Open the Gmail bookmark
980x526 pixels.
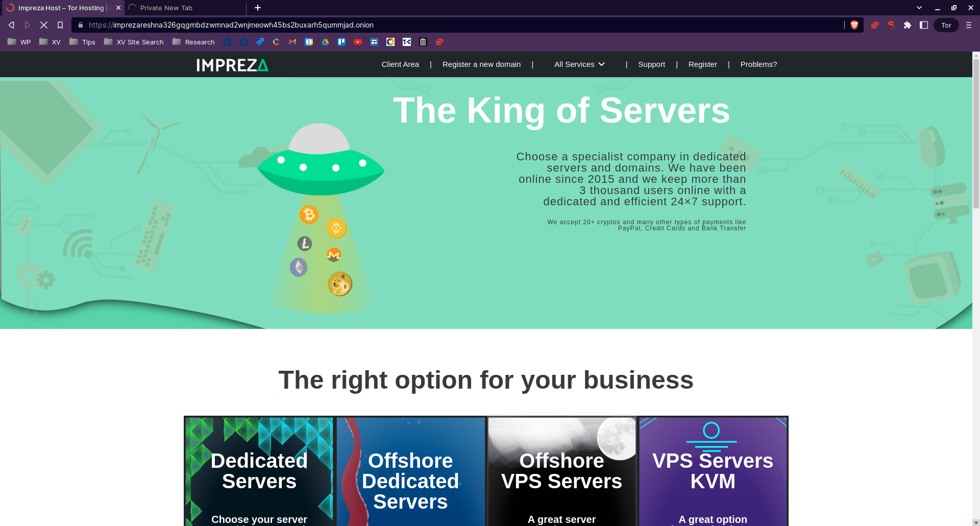(x=292, y=42)
